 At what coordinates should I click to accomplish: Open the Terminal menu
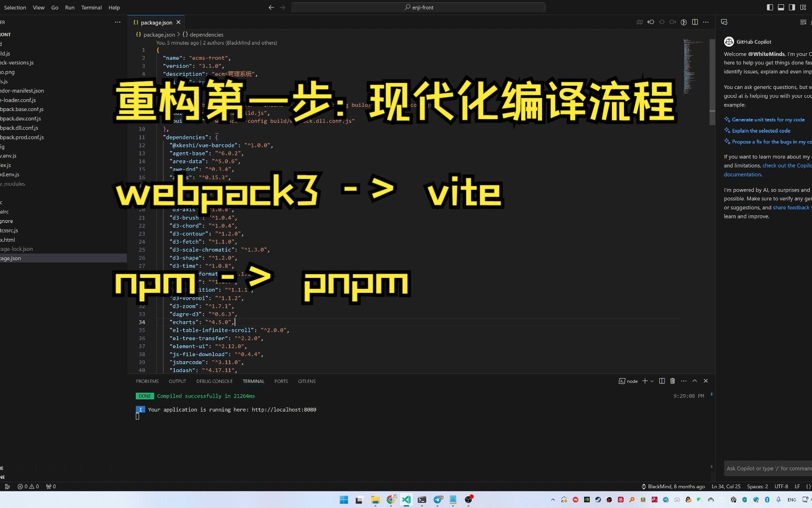click(91, 8)
